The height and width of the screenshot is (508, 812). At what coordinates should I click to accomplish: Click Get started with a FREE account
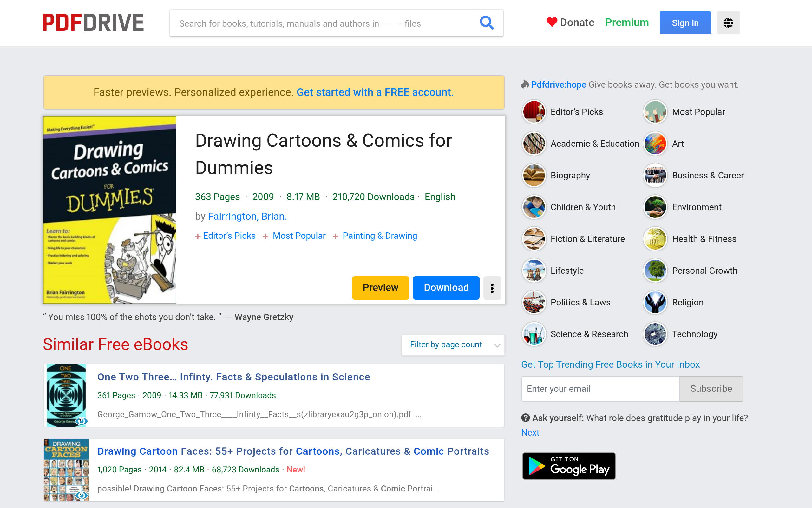375,92
